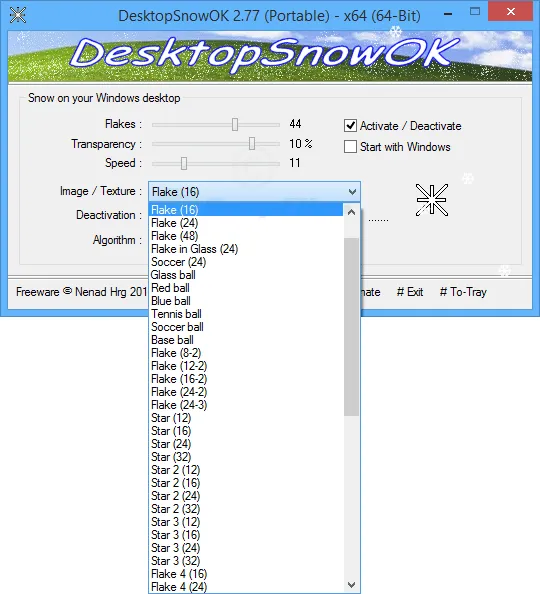Click the dropdown list scroll up arrow
The height and width of the screenshot is (594, 540).
(351, 212)
